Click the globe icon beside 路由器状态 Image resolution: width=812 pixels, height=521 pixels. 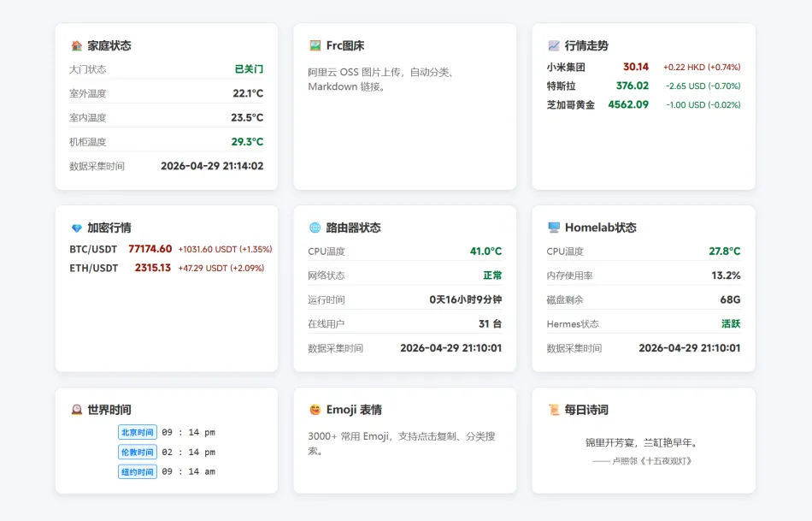pyautogui.click(x=315, y=228)
